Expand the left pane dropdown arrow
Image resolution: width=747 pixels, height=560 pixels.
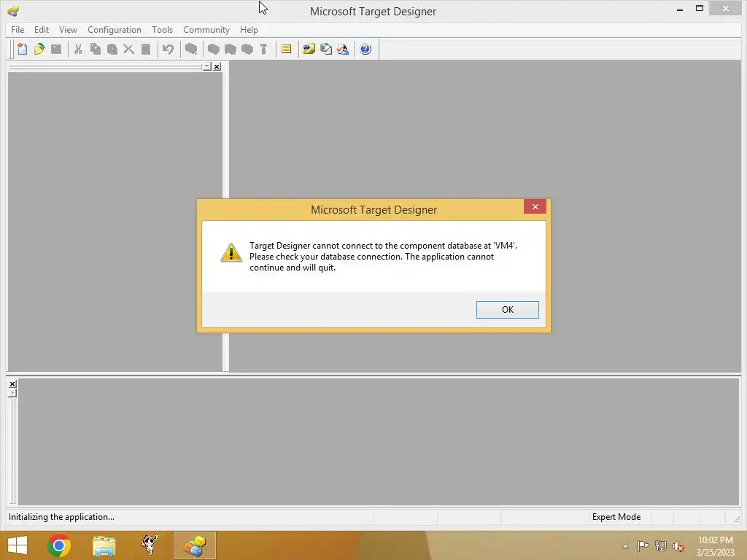207,66
